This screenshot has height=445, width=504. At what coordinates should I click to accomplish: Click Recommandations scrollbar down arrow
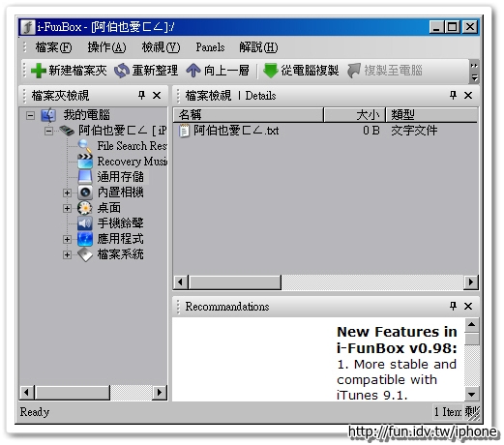(472, 394)
